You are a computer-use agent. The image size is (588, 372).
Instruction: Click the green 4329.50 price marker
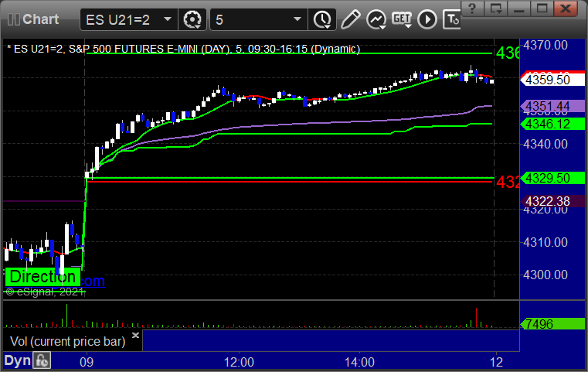tap(552, 178)
